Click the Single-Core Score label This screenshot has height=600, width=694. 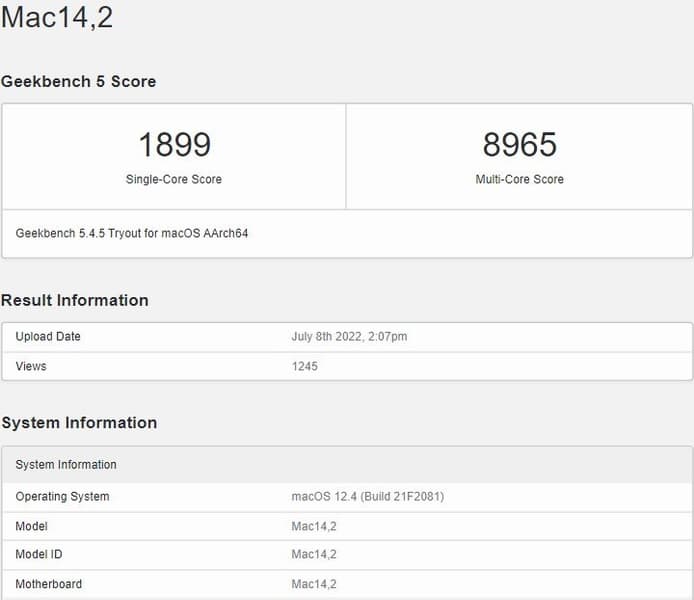174,179
